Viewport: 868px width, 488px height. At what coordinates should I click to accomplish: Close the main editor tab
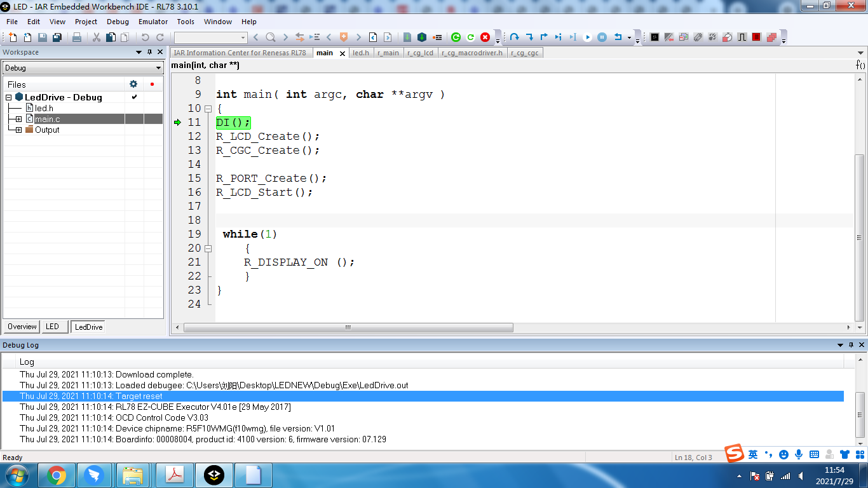tap(342, 53)
